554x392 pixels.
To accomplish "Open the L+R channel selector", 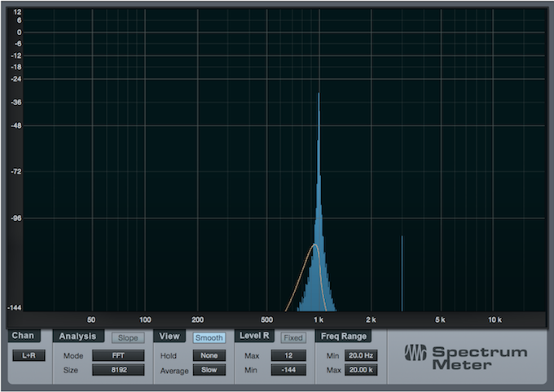I will [x=29, y=355].
